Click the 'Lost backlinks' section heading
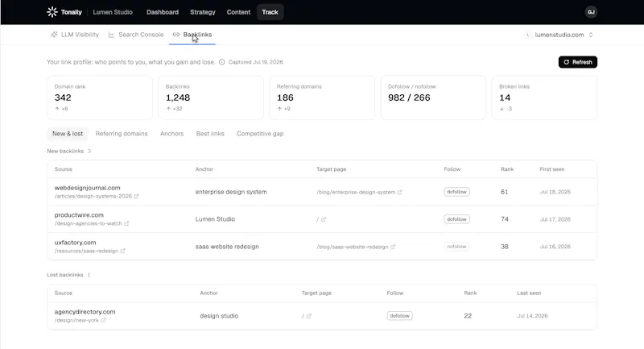This screenshot has width=644, height=349. pyautogui.click(x=65, y=275)
